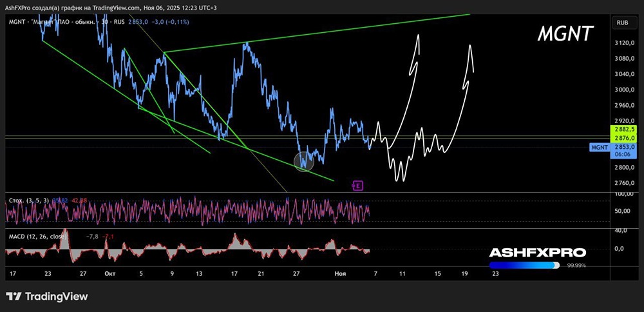
Task: Click the MACD value −7,8
Action: pyautogui.click(x=92, y=237)
